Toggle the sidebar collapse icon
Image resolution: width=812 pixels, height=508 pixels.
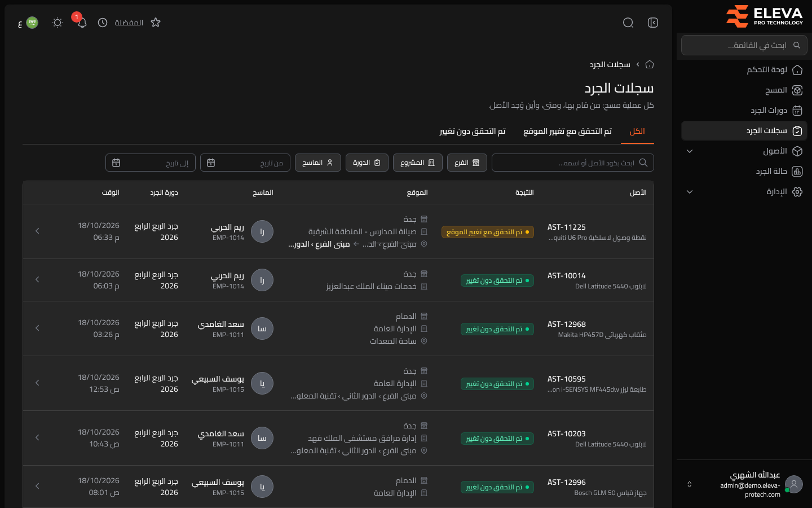(653, 23)
